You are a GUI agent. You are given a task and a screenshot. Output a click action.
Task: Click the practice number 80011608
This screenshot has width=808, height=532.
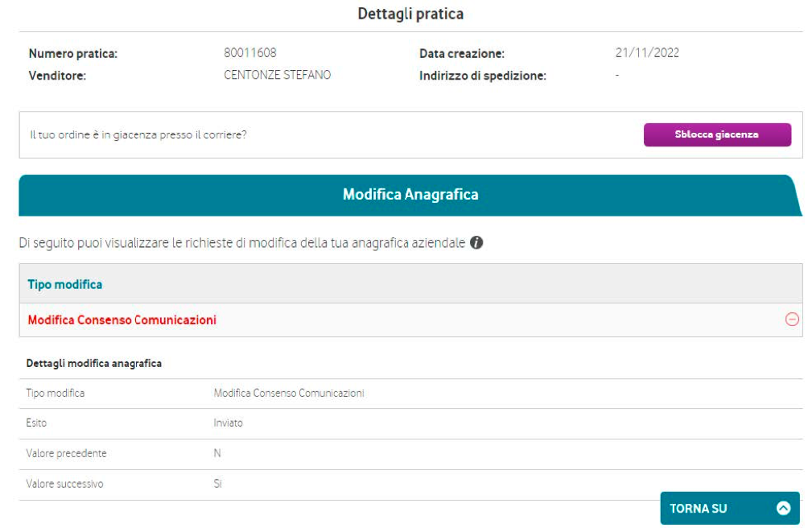(x=249, y=54)
